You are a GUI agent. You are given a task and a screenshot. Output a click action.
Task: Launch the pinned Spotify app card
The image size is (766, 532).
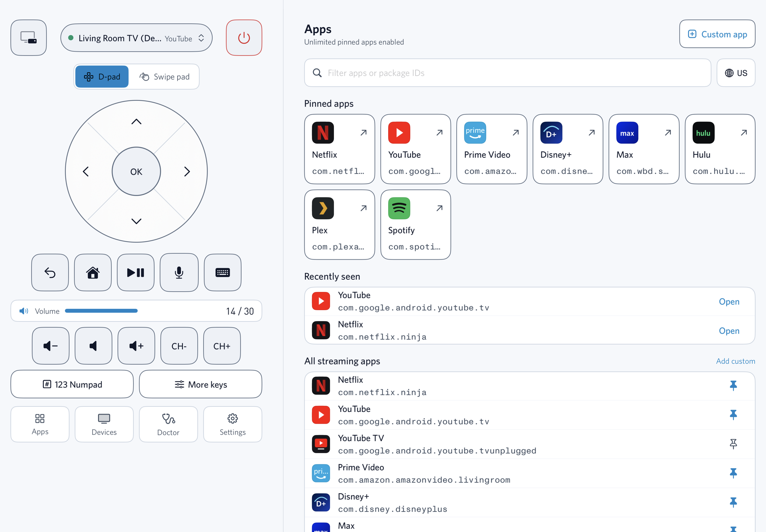[x=415, y=225]
